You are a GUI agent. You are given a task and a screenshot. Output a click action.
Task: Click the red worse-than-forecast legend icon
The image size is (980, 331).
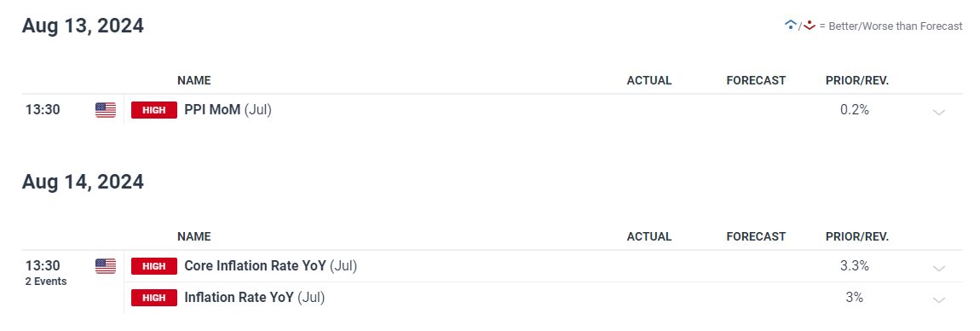[x=810, y=26]
